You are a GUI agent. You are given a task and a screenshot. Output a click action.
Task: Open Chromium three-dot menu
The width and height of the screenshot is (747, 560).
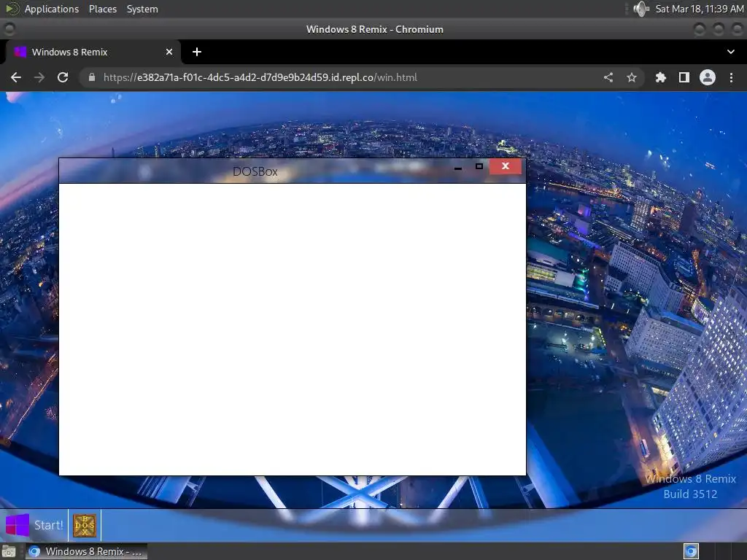point(731,77)
